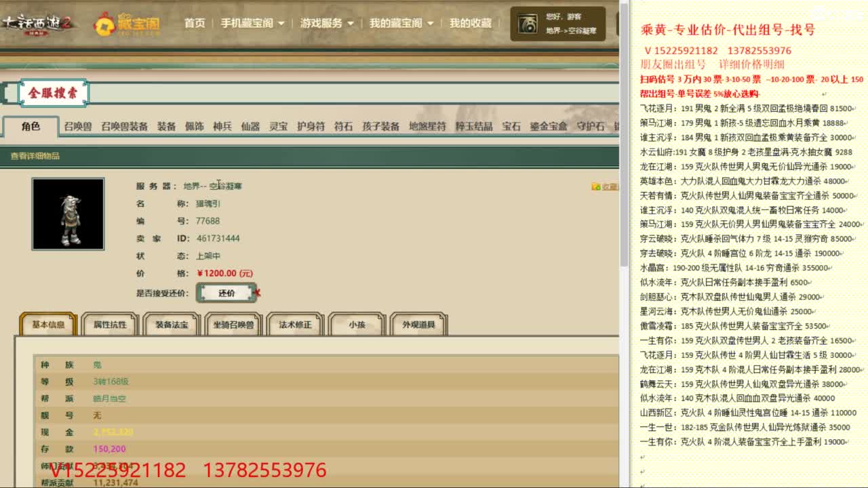The height and width of the screenshot is (488, 868).
Task: Select the 仙器 category tab
Action: 250,126
